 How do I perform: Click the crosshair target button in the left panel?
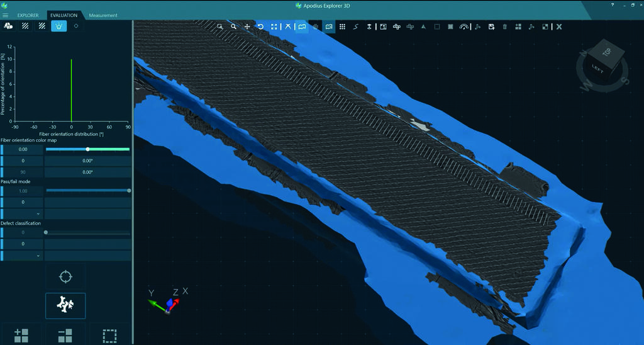coord(65,276)
